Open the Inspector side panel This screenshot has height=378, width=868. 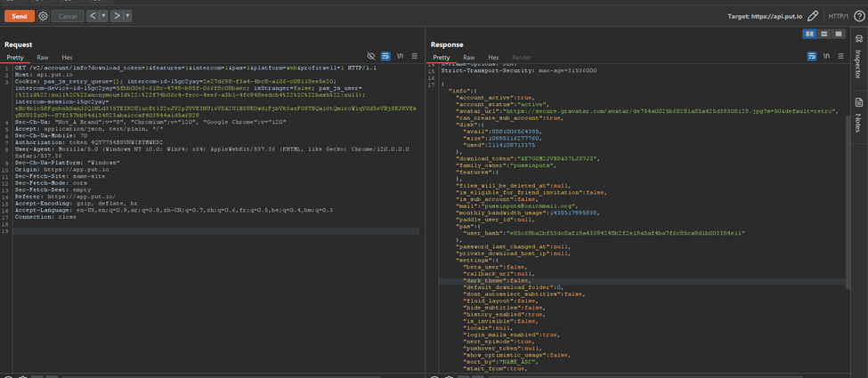859,55
